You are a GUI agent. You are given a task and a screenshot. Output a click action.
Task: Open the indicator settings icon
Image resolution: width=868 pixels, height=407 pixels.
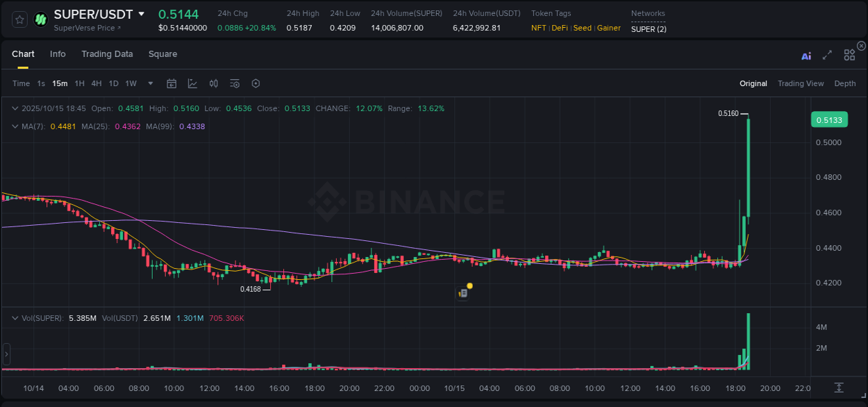click(x=235, y=83)
